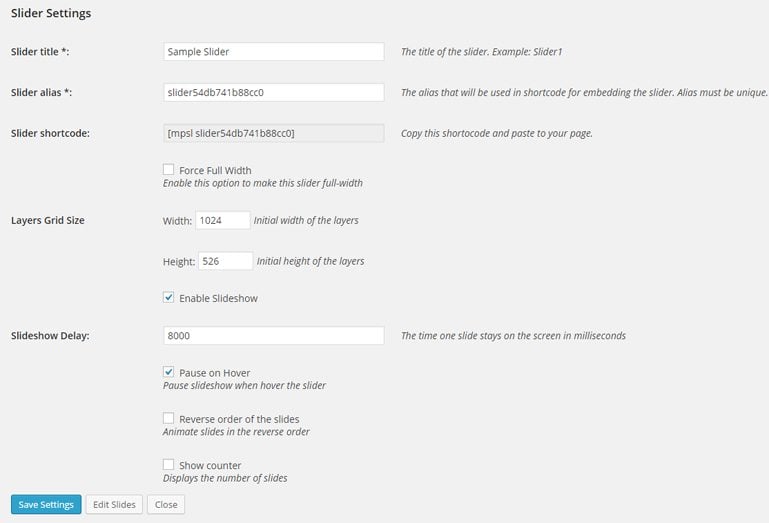The image size is (769, 523).
Task: Click the layers Width input box
Action: [222, 220]
